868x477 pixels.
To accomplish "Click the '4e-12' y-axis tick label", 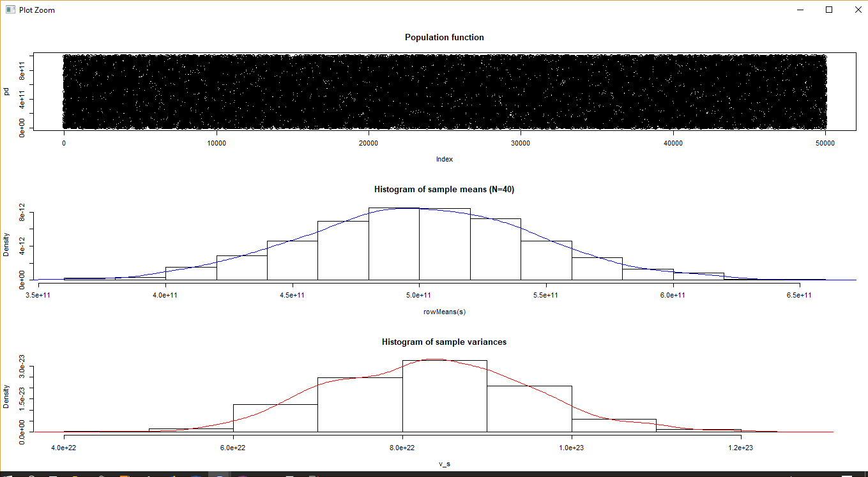I will [x=22, y=246].
